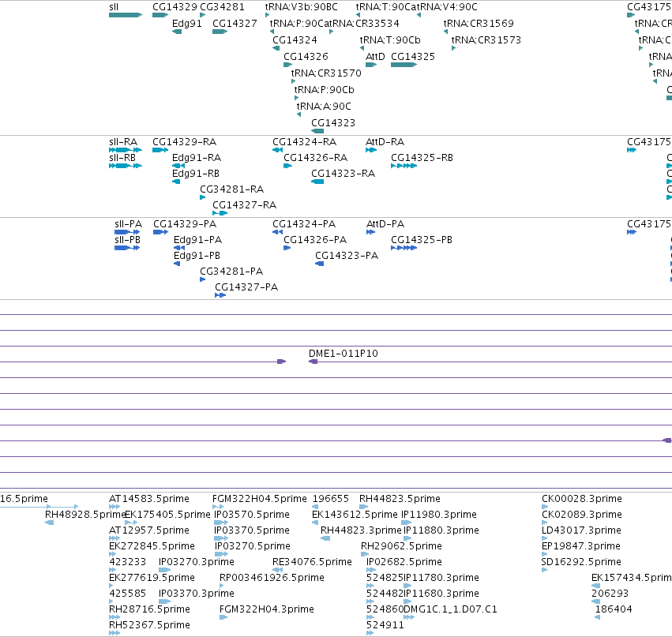This screenshot has width=672, height=637.
Task: Open the FGM322H04.3prime EST
Action: pyautogui.click(x=223, y=617)
